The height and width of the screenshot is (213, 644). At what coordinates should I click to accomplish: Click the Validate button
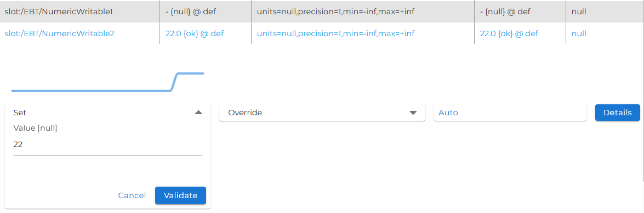coord(180,195)
